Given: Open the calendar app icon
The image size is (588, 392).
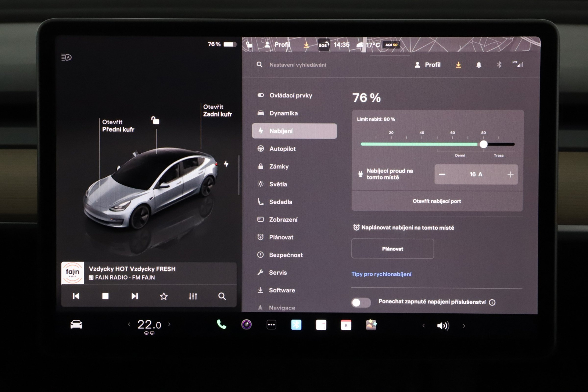Looking at the screenshot, I should pos(346,325).
